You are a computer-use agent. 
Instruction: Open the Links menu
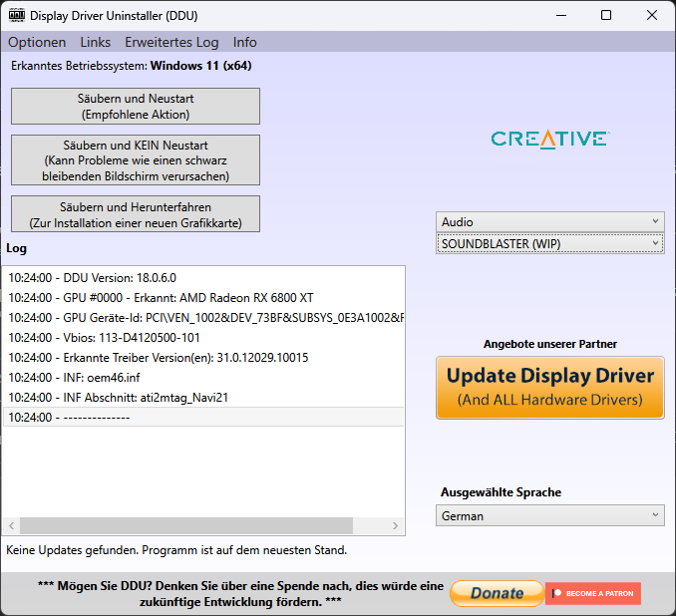[x=96, y=42]
